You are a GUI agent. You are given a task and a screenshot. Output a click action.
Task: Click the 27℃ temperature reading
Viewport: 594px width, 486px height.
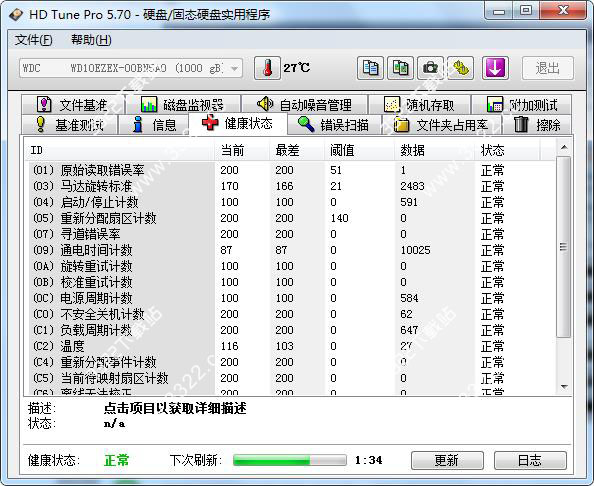click(x=297, y=68)
